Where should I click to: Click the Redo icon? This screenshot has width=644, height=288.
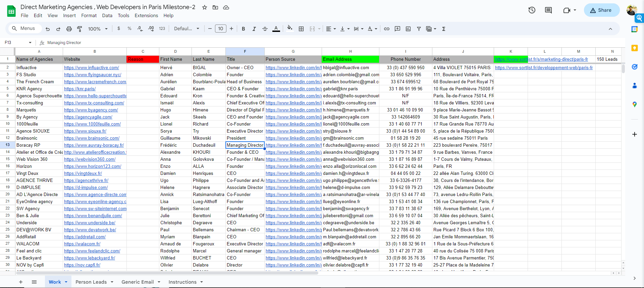click(58, 29)
